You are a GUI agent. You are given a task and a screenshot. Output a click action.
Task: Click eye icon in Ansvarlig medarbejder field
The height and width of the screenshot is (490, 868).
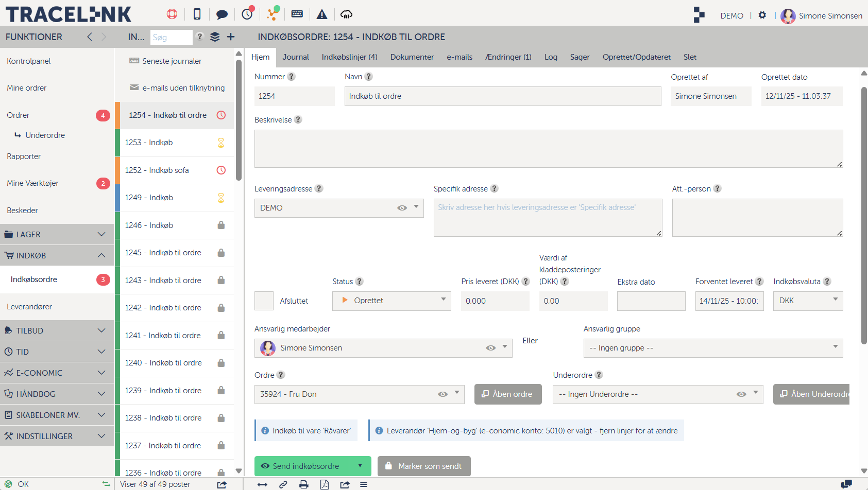(x=490, y=348)
